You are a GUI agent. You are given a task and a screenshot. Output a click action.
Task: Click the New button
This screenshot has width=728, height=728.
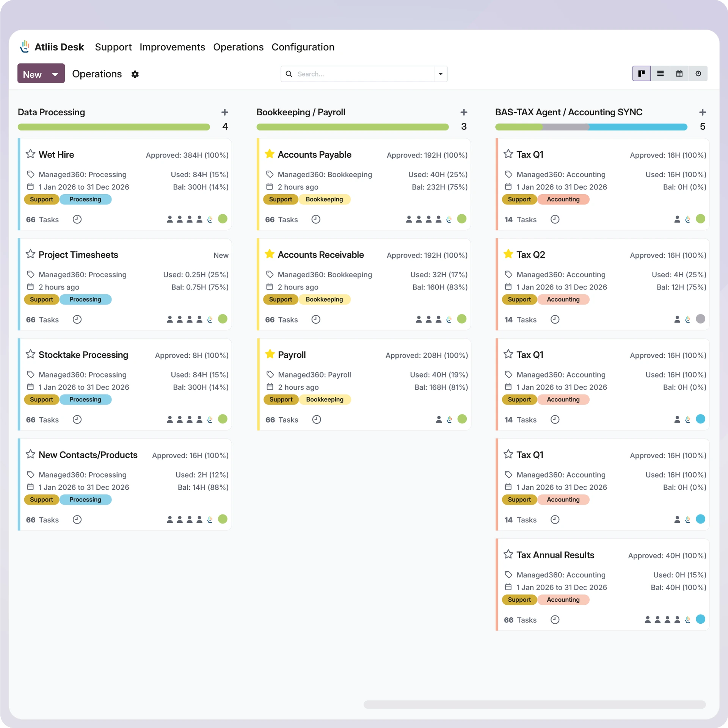click(x=33, y=74)
